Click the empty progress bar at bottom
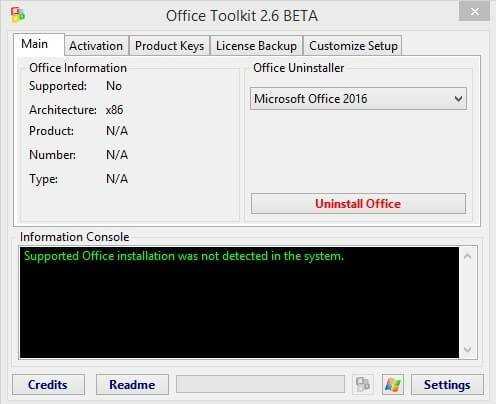The height and width of the screenshot is (404, 496). [260, 384]
